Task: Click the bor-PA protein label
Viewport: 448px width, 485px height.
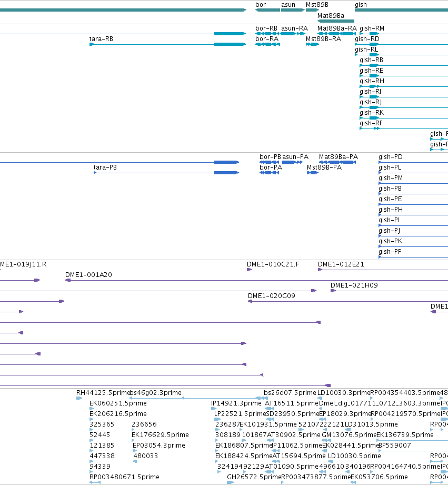Action: pyautogui.click(x=271, y=167)
